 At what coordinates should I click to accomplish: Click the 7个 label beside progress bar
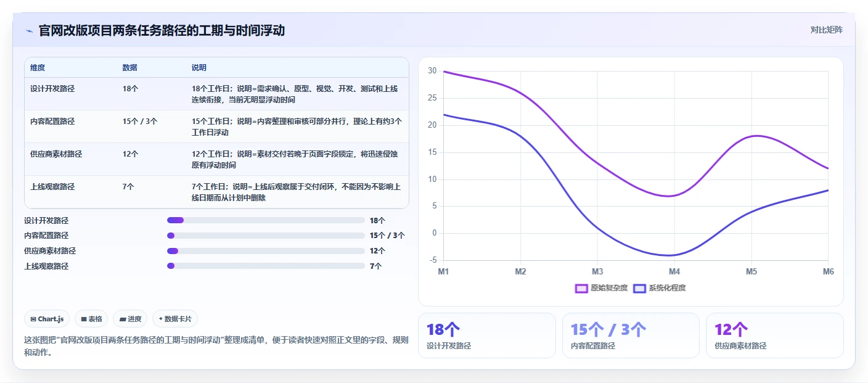(x=375, y=266)
